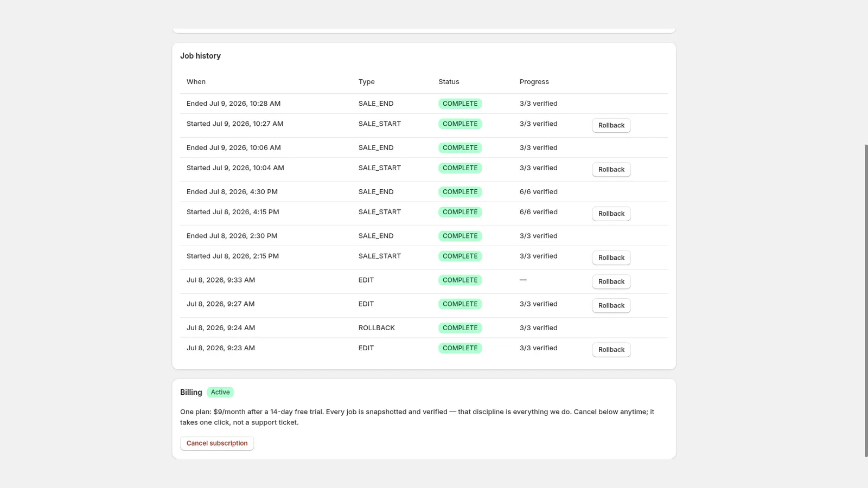Rollback the Jul 8 9:33 AM edit

pos(611,282)
